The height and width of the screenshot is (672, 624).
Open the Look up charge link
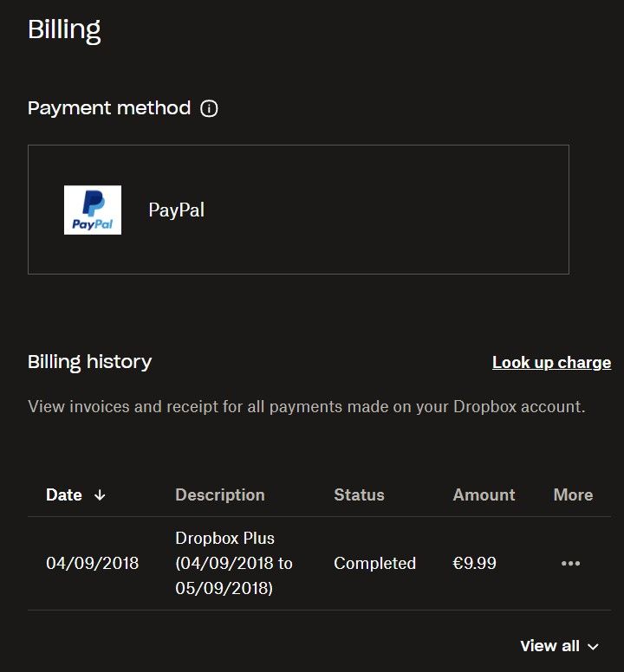pyautogui.click(x=551, y=363)
